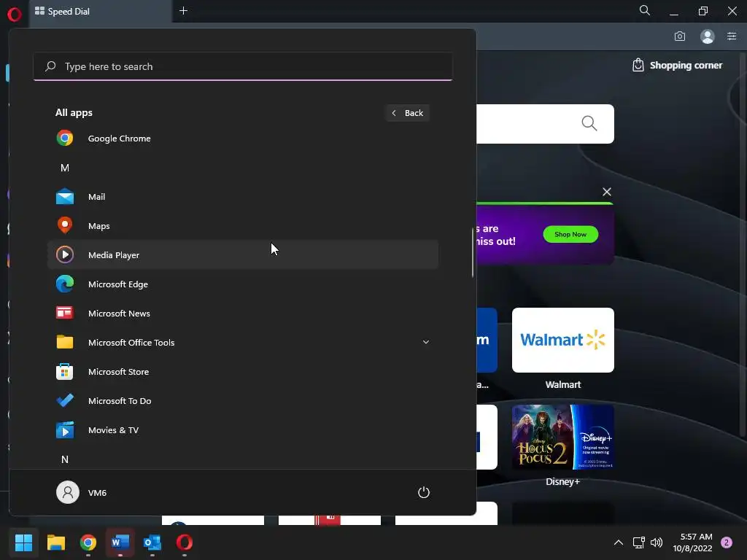Launch Microsoft Store from All apps

click(x=242, y=372)
